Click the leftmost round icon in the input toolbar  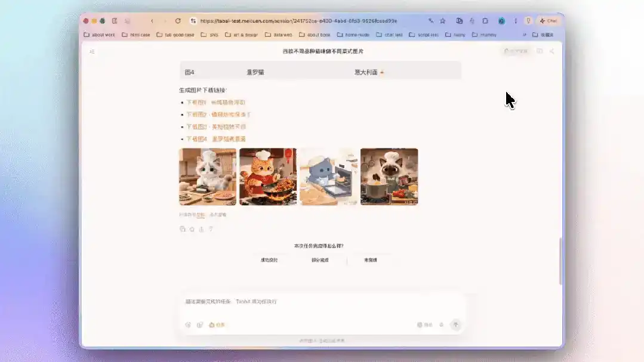point(188,324)
